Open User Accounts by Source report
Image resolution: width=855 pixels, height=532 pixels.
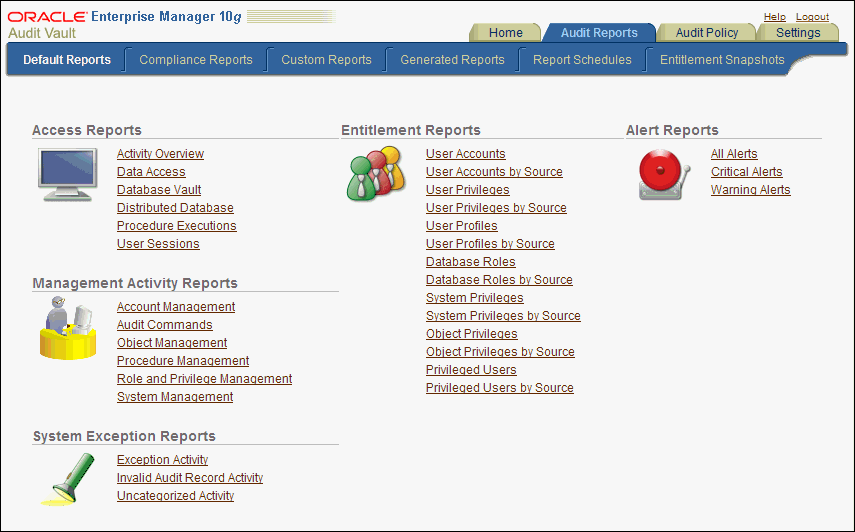tap(494, 172)
